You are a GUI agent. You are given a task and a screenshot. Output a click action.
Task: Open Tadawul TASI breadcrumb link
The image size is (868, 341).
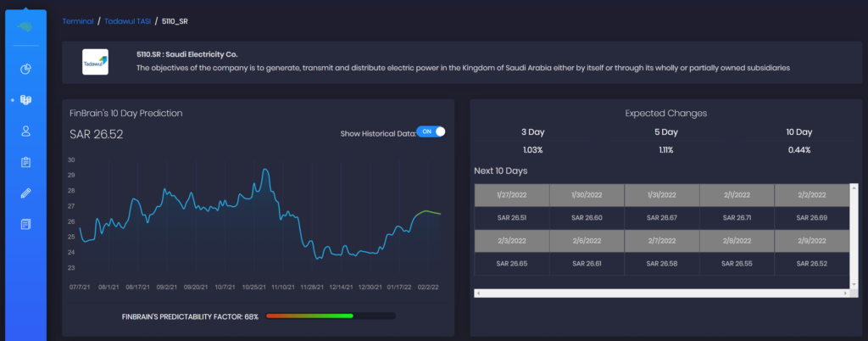[x=127, y=21]
